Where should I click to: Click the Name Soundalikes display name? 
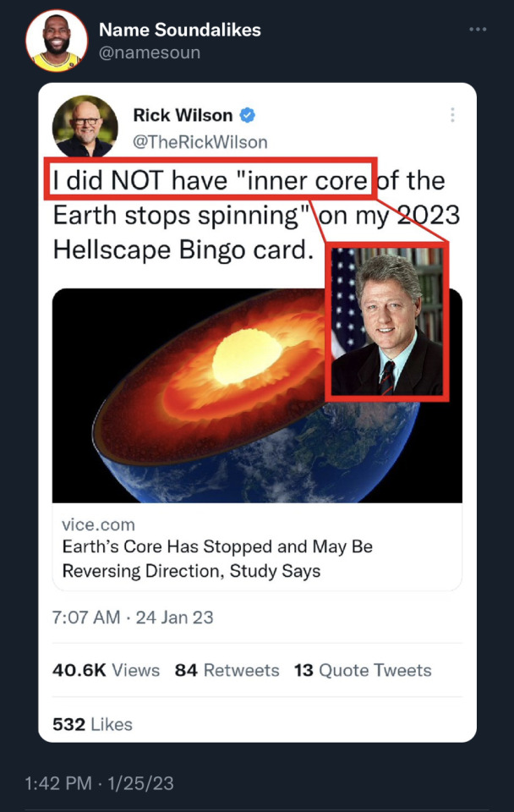coord(179,30)
